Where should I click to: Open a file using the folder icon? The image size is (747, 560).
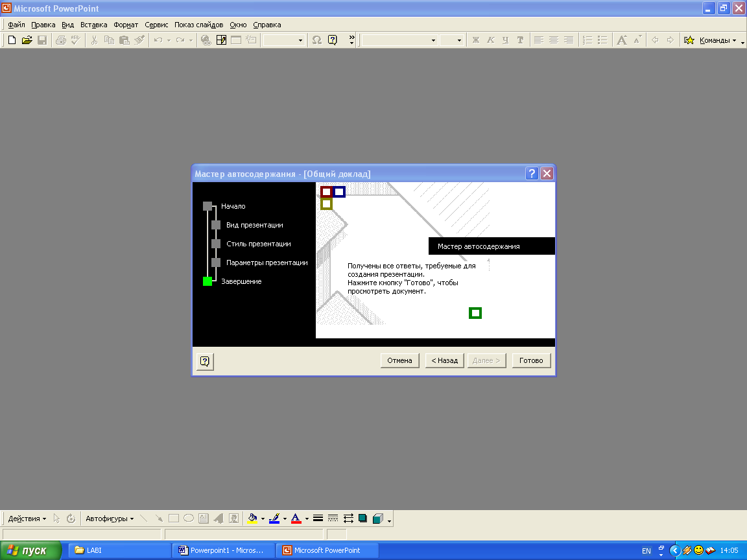pos(27,40)
